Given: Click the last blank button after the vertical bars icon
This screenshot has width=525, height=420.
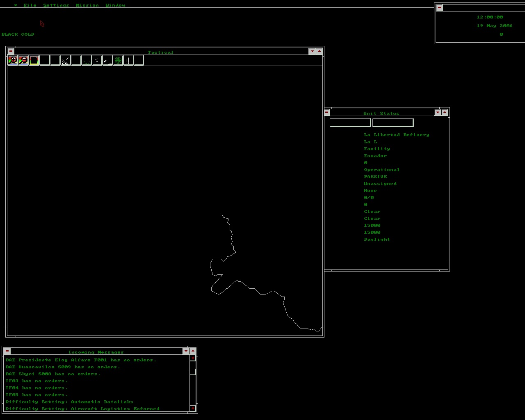Looking at the screenshot, I should pos(139,60).
